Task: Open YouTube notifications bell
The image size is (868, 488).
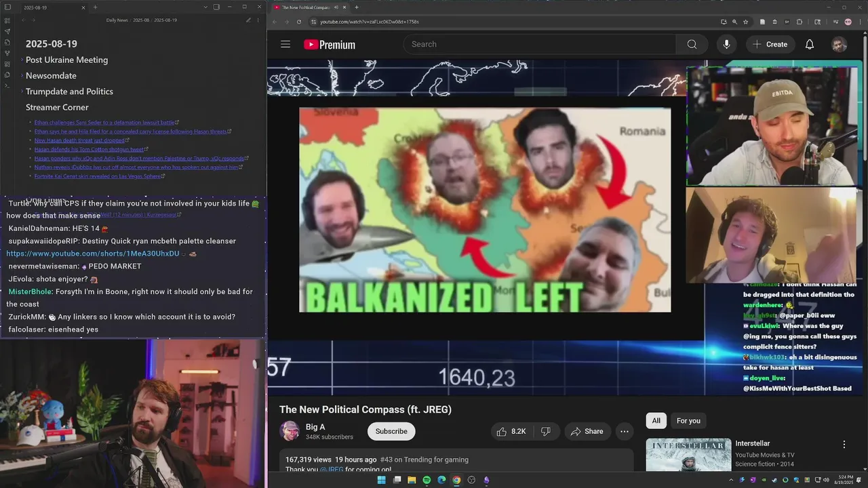Action: [810, 44]
